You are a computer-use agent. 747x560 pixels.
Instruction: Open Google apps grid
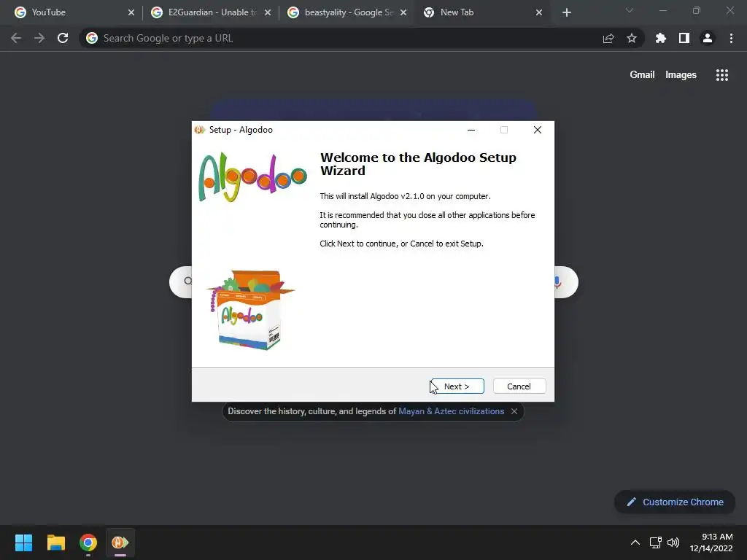[x=722, y=75]
